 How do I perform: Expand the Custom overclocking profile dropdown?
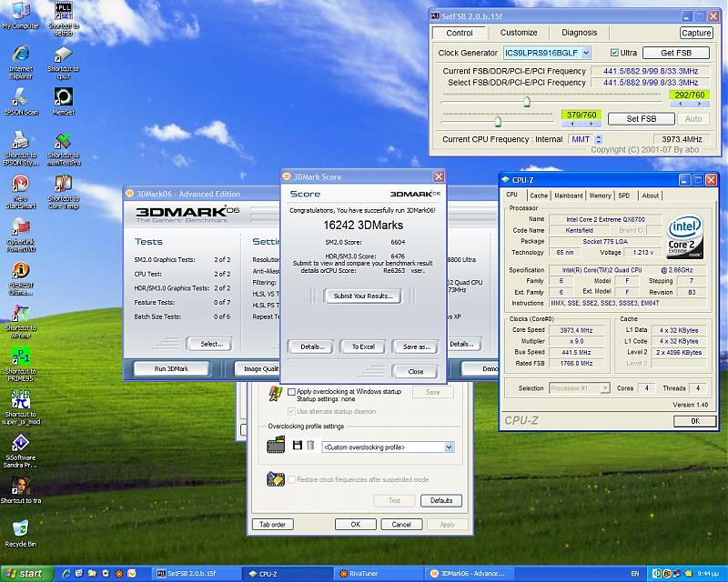pos(449,447)
